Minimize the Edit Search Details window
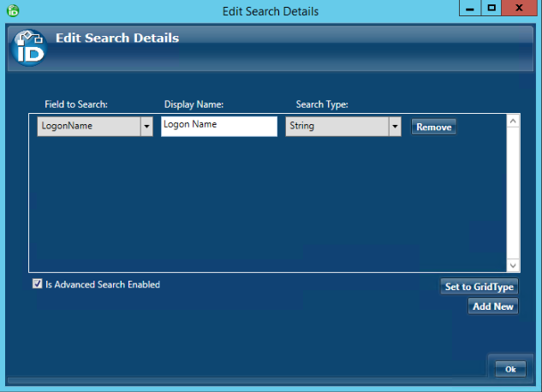The height and width of the screenshot is (392, 542). click(x=470, y=8)
